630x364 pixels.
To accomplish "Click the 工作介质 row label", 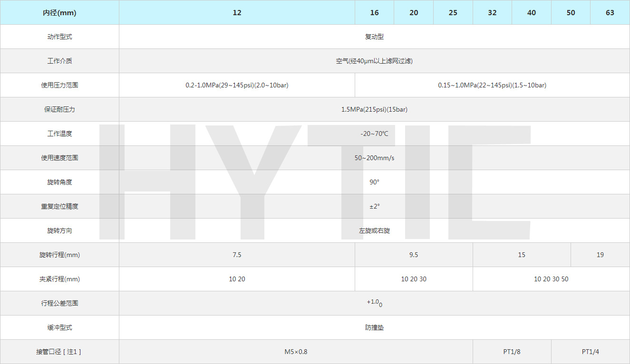I will click(59, 61).
